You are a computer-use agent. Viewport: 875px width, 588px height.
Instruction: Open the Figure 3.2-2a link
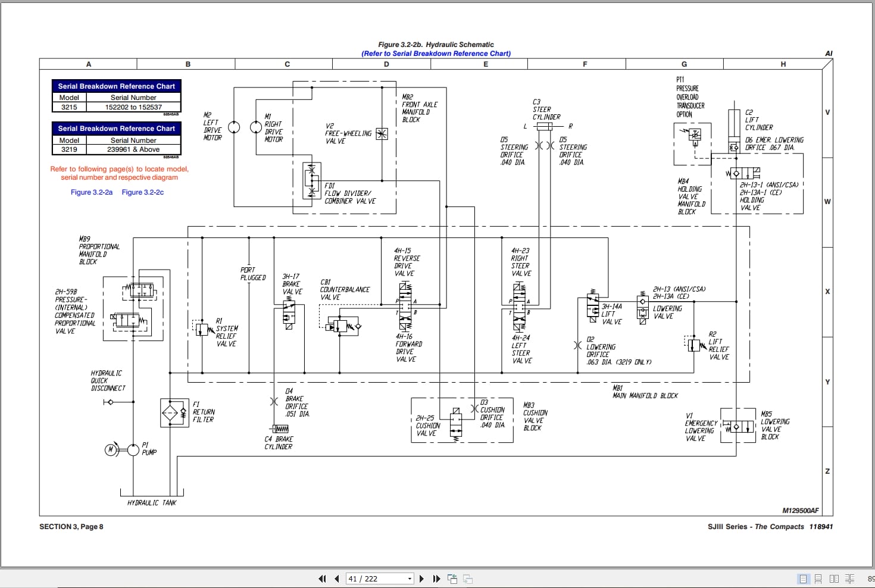click(92, 192)
